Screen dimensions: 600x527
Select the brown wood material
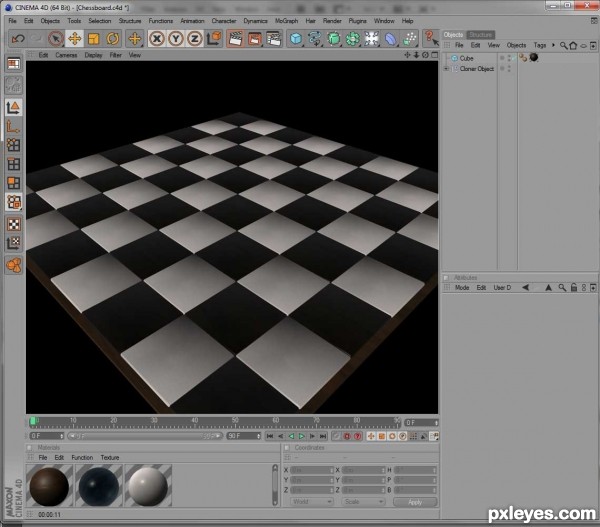pyautogui.click(x=49, y=486)
